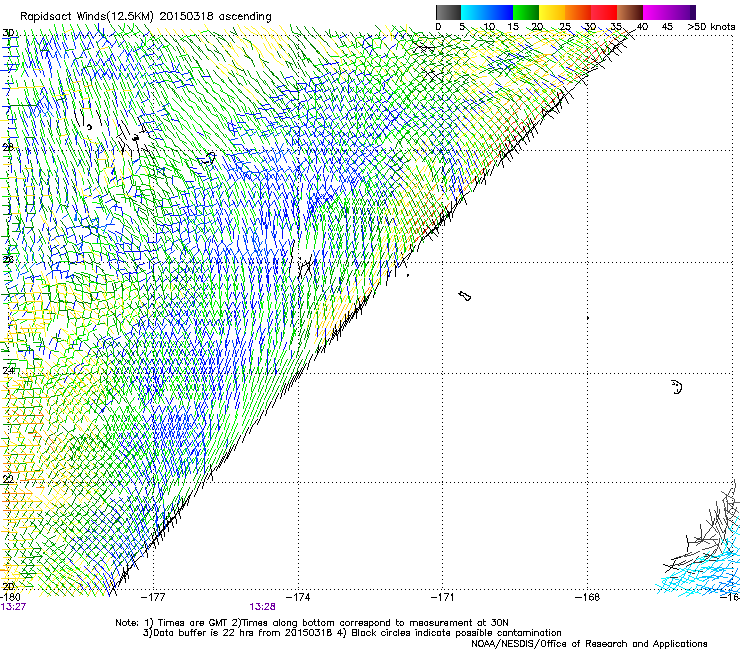Pick the yellow 20-25 knots legend swatch
Screen dimensions: 740x650
click(x=552, y=12)
